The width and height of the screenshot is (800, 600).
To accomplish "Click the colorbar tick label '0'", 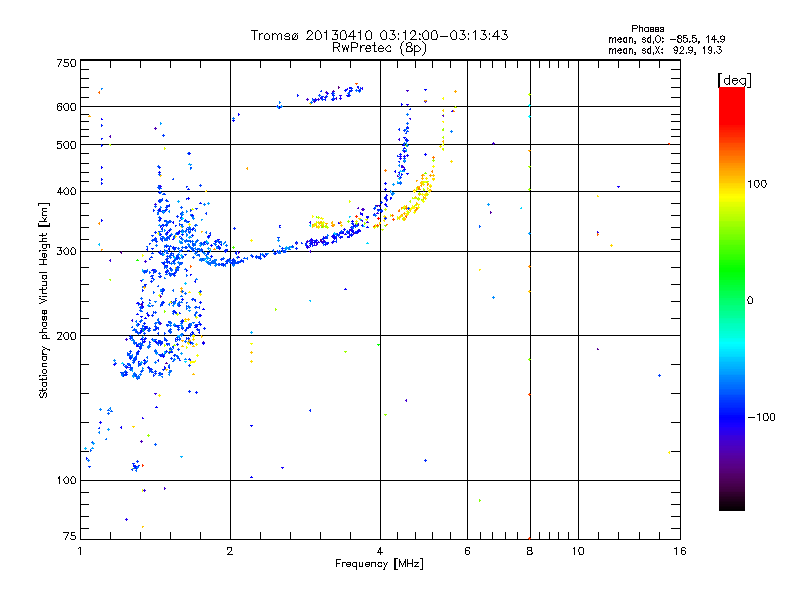I will pyautogui.click(x=749, y=301).
